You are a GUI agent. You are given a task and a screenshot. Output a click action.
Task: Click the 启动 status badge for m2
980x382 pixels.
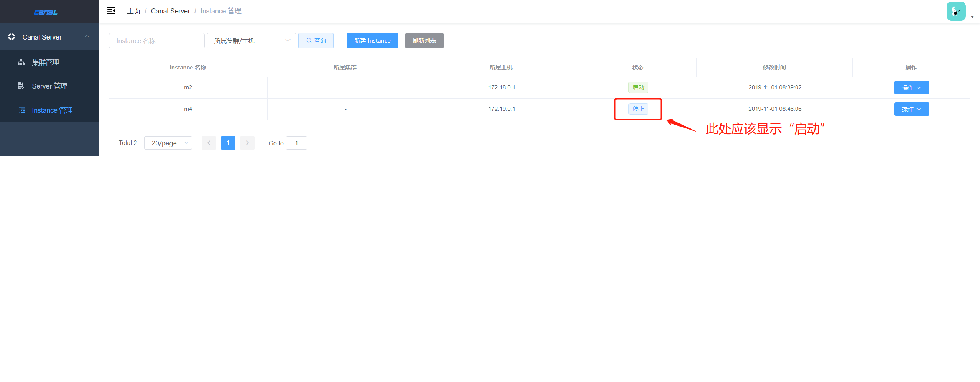pos(638,87)
